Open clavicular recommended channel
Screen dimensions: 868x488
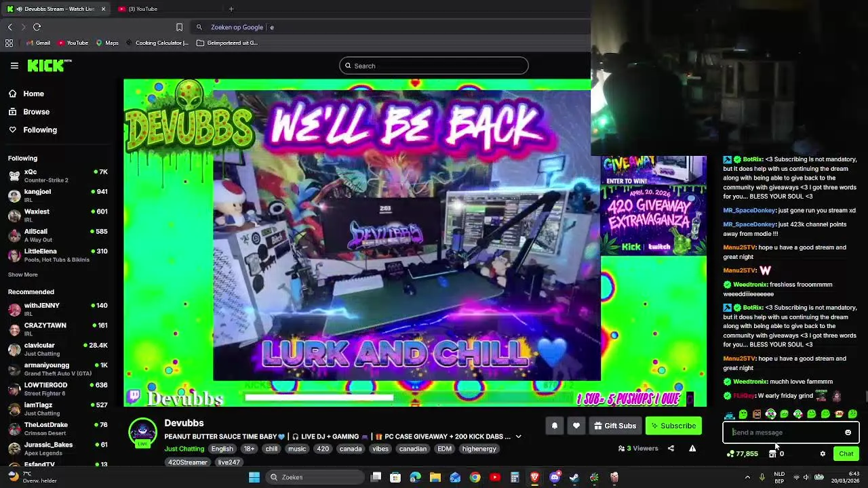[x=58, y=349]
